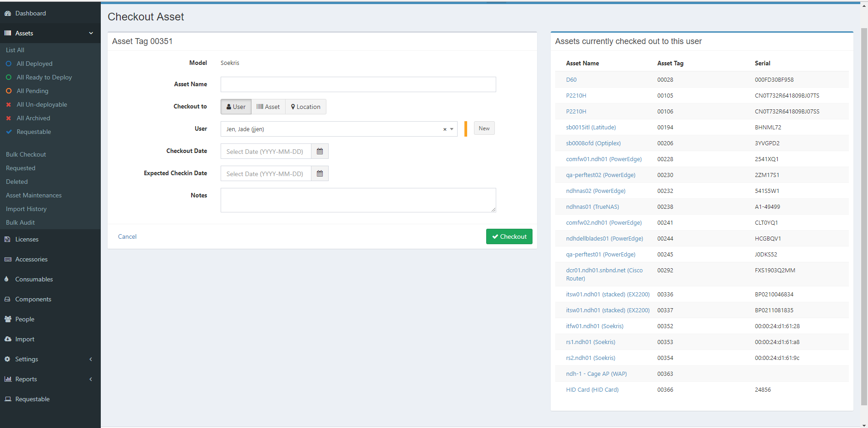
Task: Click inside the Asset Name field
Action: pos(358,84)
